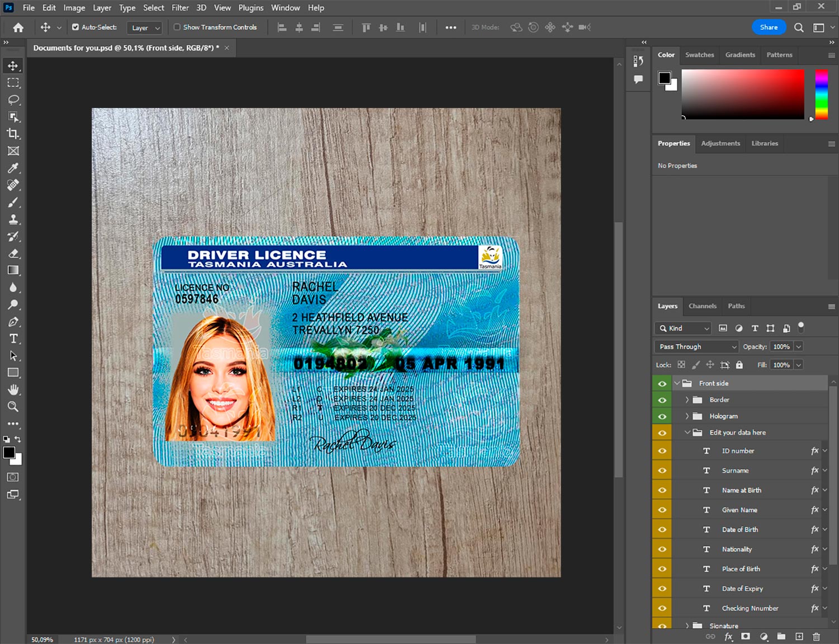
Task: Select the Clone Stamp tool
Action: [13, 219]
